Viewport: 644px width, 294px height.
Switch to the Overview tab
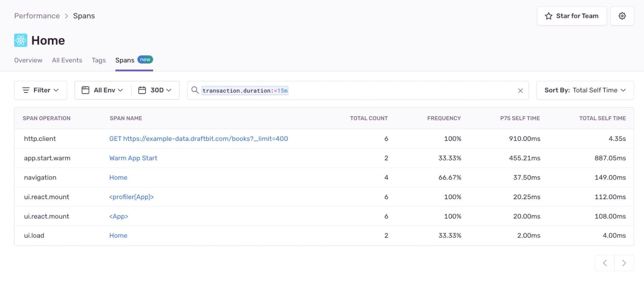pyautogui.click(x=28, y=60)
